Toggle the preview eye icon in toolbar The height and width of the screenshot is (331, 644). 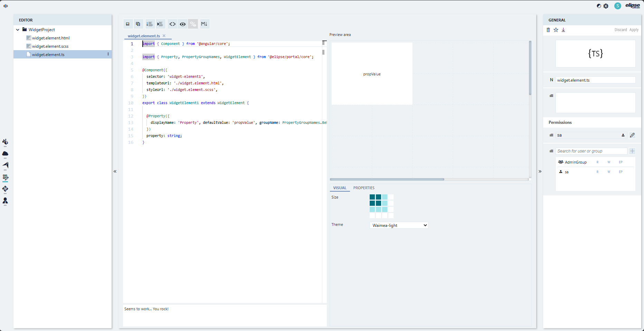[x=183, y=24]
